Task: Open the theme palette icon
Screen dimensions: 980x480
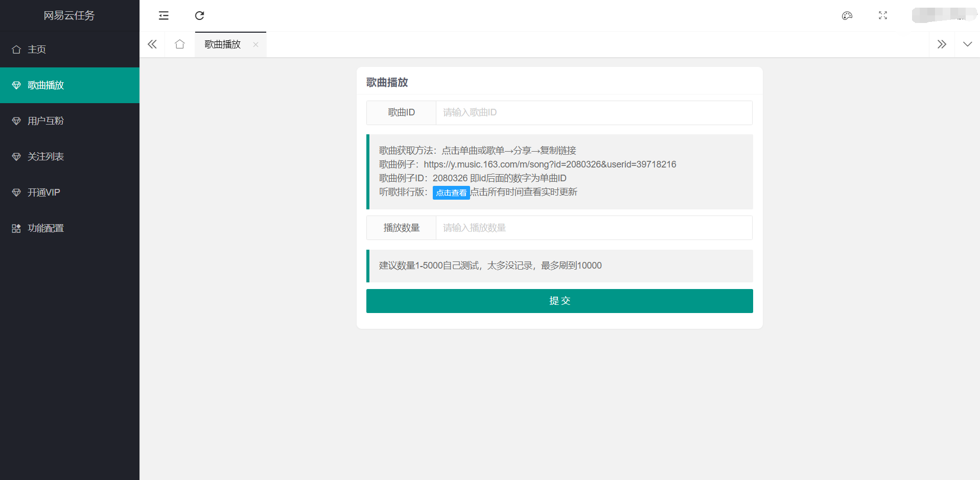Action: (847, 15)
